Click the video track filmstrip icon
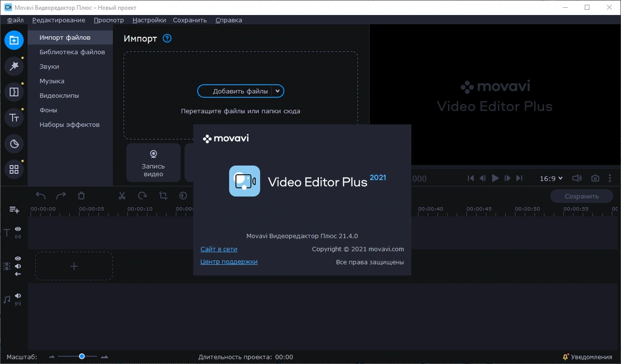This screenshot has height=364, width=621. click(x=7, y=266)
